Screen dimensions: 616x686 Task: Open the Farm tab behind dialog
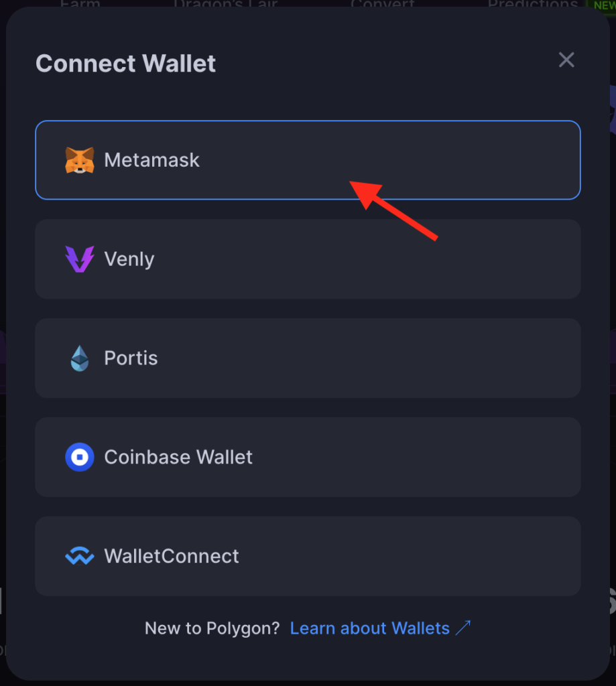80,4
